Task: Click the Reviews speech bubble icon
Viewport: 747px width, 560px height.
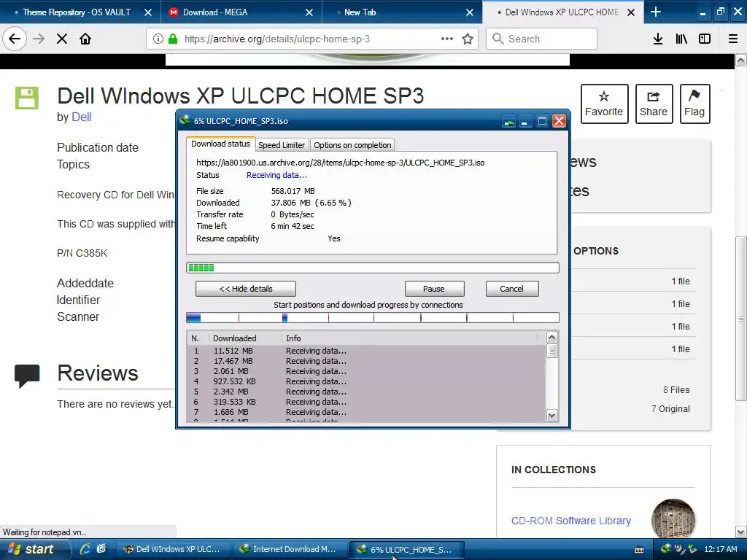Action: tap(27, 376)
